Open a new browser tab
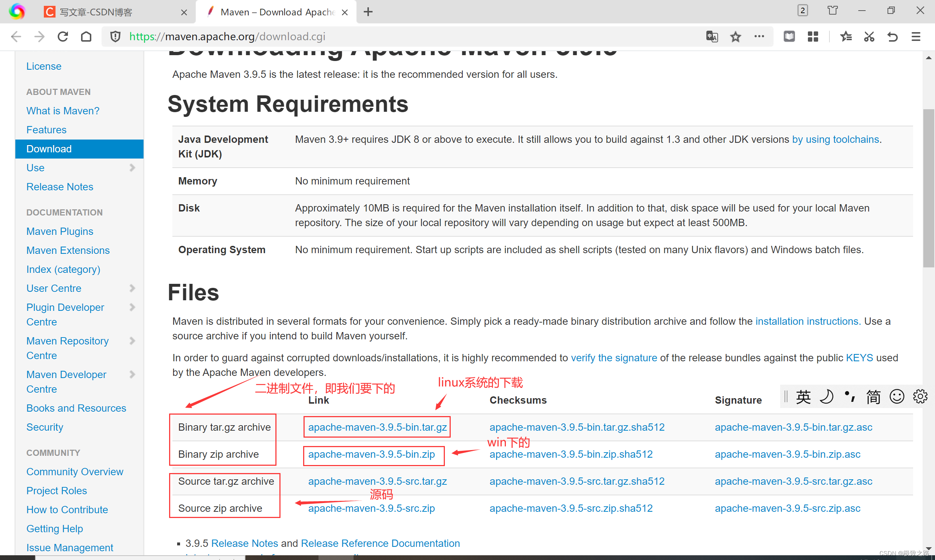The height and width of the screenshot is (560, 935). coord(368,12)
